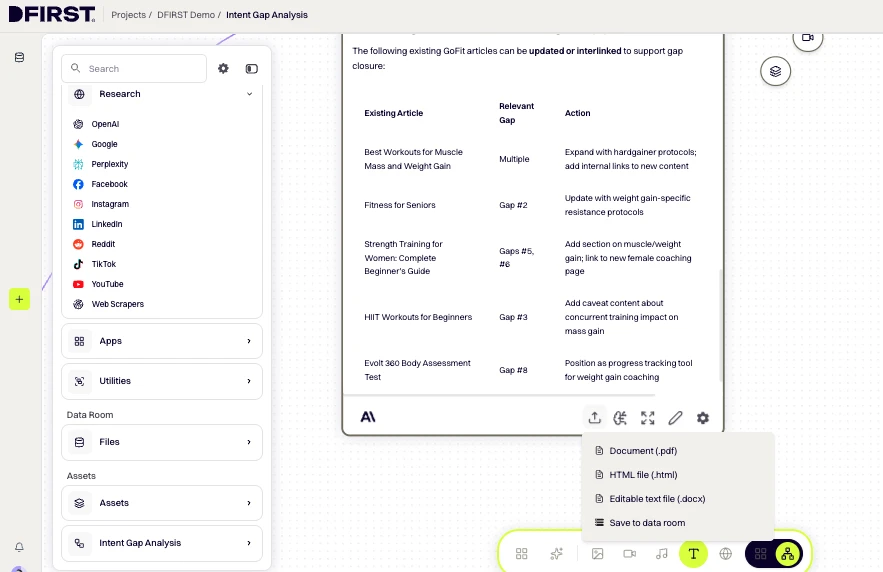This screenshot has width=883, height=572.
Task: Click the video camera circle button
Action: (808, 38)
